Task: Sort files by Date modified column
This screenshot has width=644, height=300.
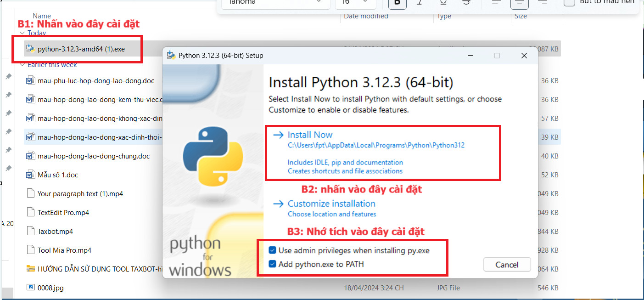Action: [x=366, y=16]
